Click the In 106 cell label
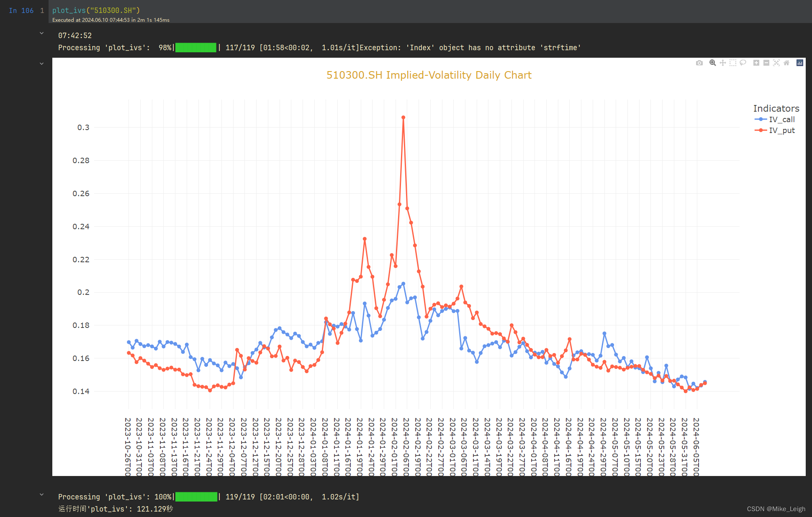Viewport: 812px width, 517px height. click(x=21, y=10)
